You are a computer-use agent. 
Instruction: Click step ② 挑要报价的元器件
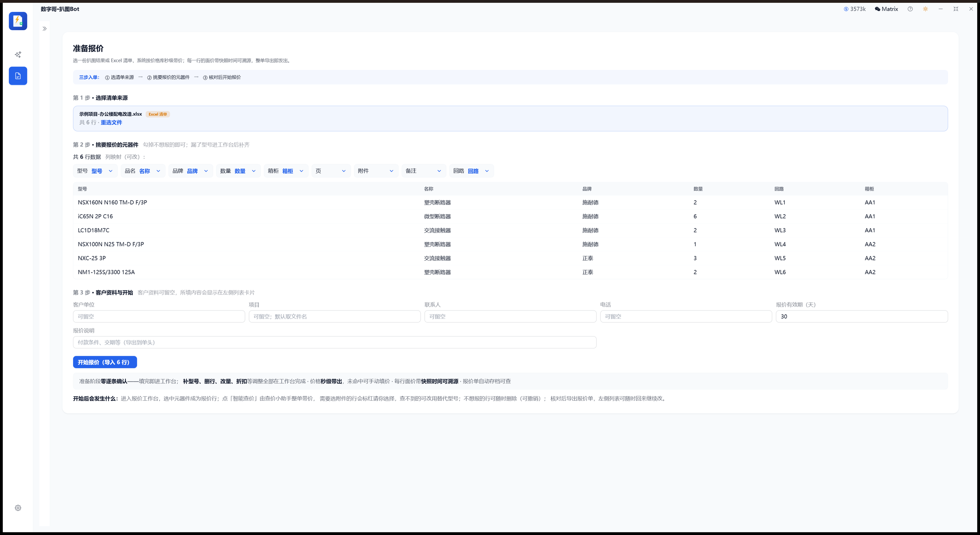(x=168, y=77)
